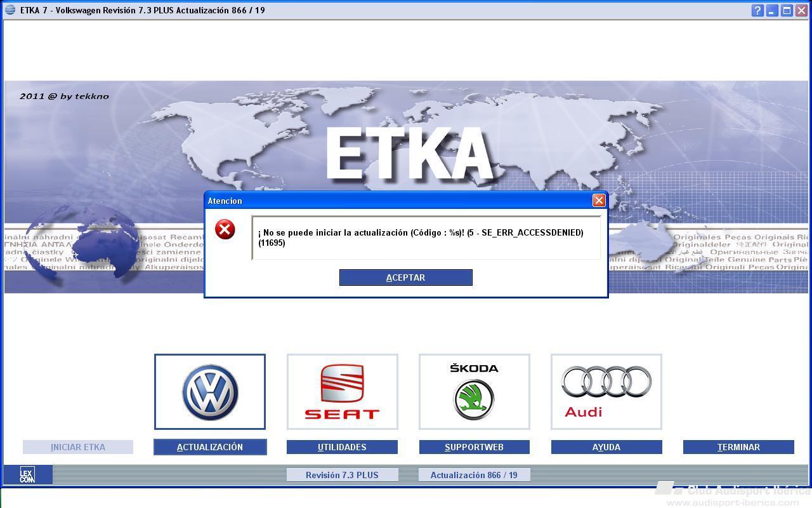
Task: Minimize the ETKA window
Action: click(771, 10)
